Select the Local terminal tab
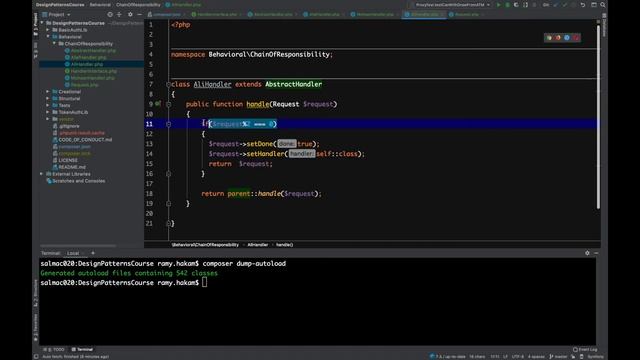Image resolution: width=640 pixels, height=360 pixels. pyautogui.click(x=73, y=253)
